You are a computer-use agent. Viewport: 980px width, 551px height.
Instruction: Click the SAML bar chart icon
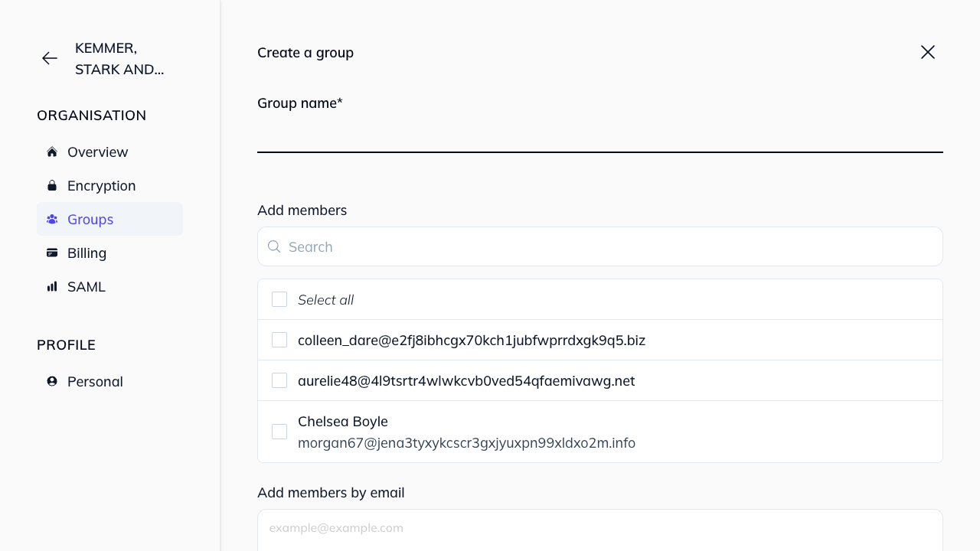(51, 286)
